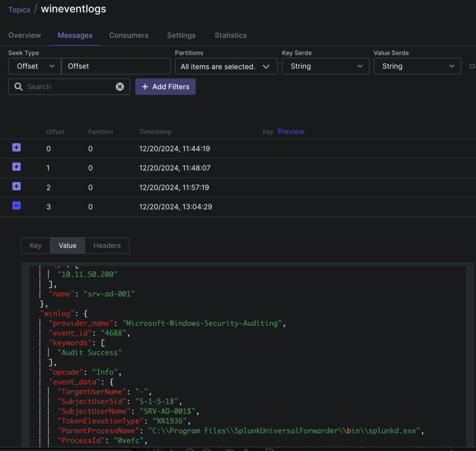The height and width of the screenshot is (451, 476).
Task: Switch to the Overview tab
Action: [24, 35]
